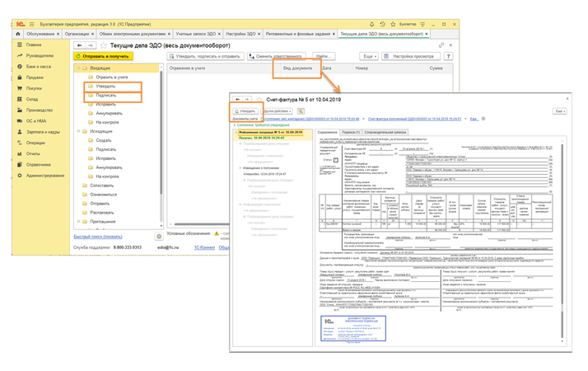Screen dimensions: 588x371
Task: Click Утвердить button in invoice window
Action: point(246,110)
